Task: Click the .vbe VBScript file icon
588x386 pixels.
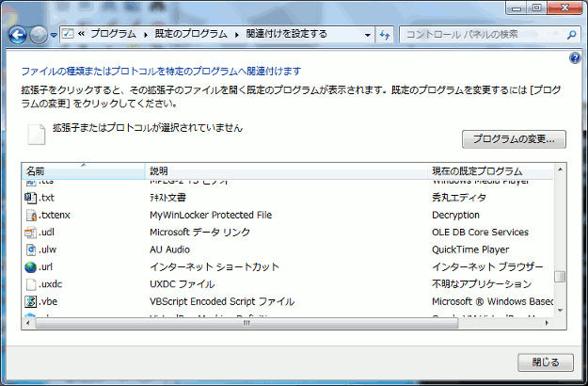Action: [31, 301]
